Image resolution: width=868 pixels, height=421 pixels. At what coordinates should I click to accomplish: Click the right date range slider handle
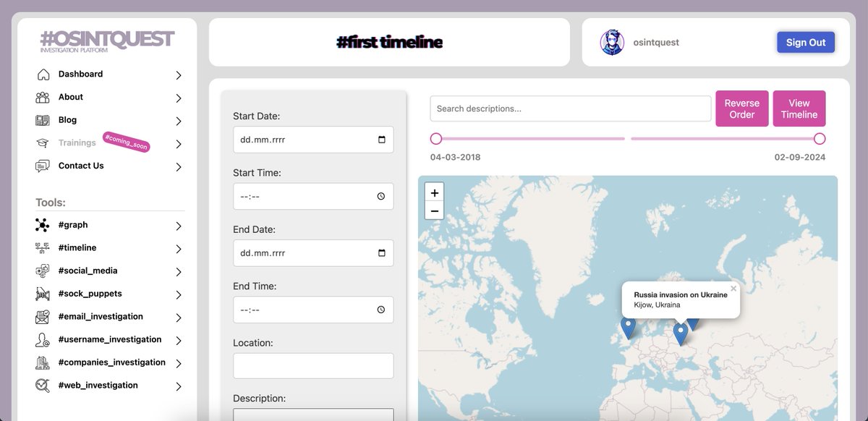pyautogui.click(x=820, y=138)
